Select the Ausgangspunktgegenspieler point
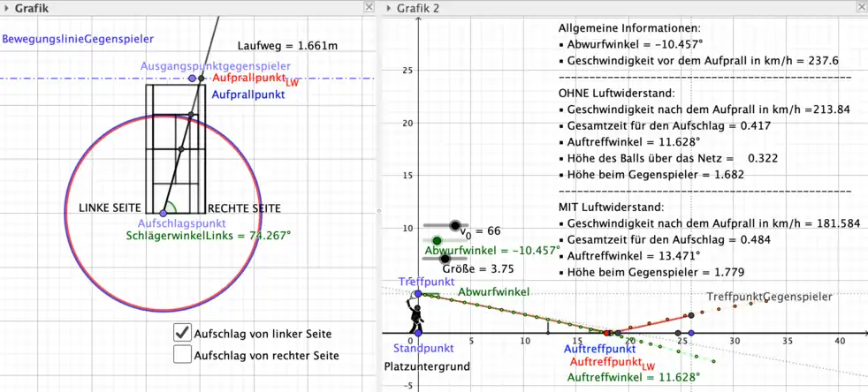Viewport: 868px width, 392px height. 193,79
